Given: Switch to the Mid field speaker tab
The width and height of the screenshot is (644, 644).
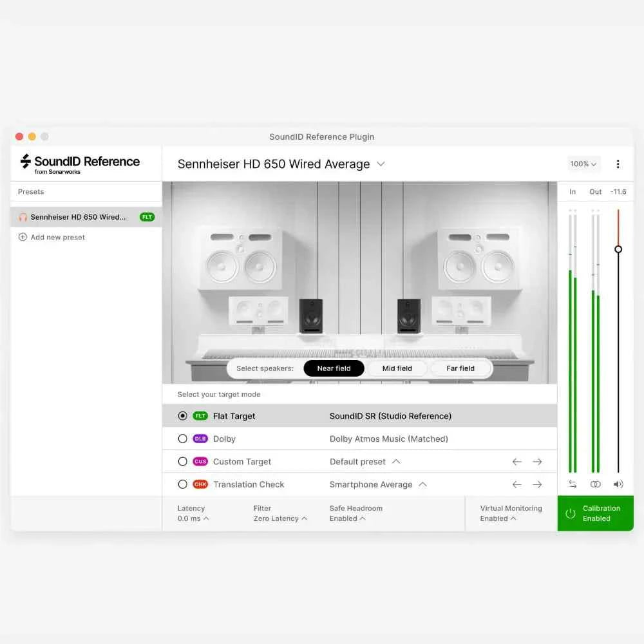Looking at the screenshot, I should point(397,368).
